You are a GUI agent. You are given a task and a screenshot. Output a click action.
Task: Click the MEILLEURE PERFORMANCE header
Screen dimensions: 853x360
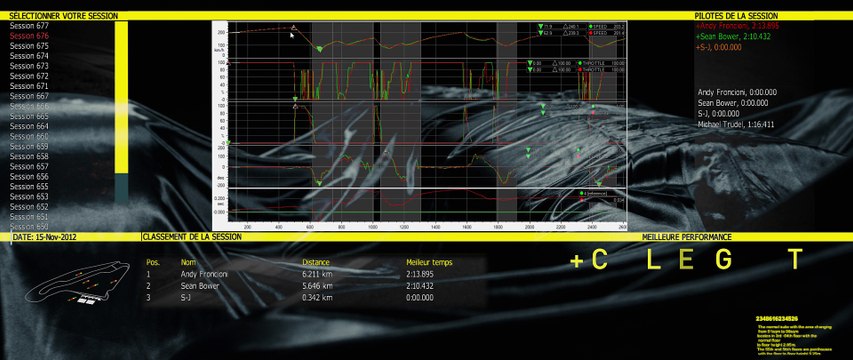(687, 237)
